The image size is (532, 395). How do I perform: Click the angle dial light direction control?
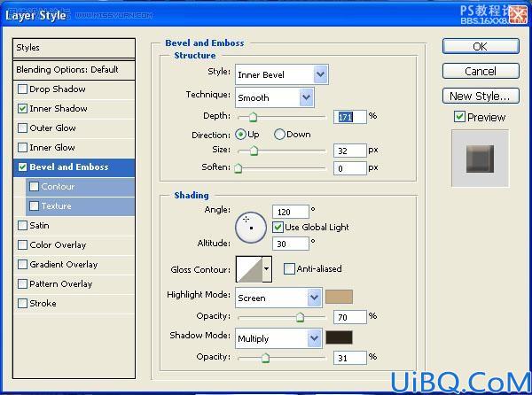pos(251,228)
